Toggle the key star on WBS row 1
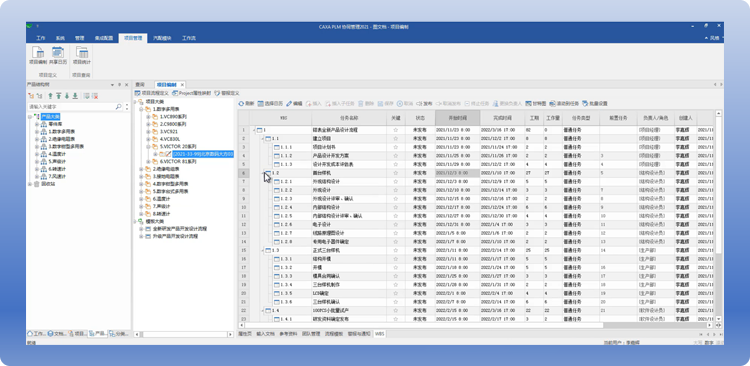Viewport: 750px width, 366px height. (x=396, y=130)
